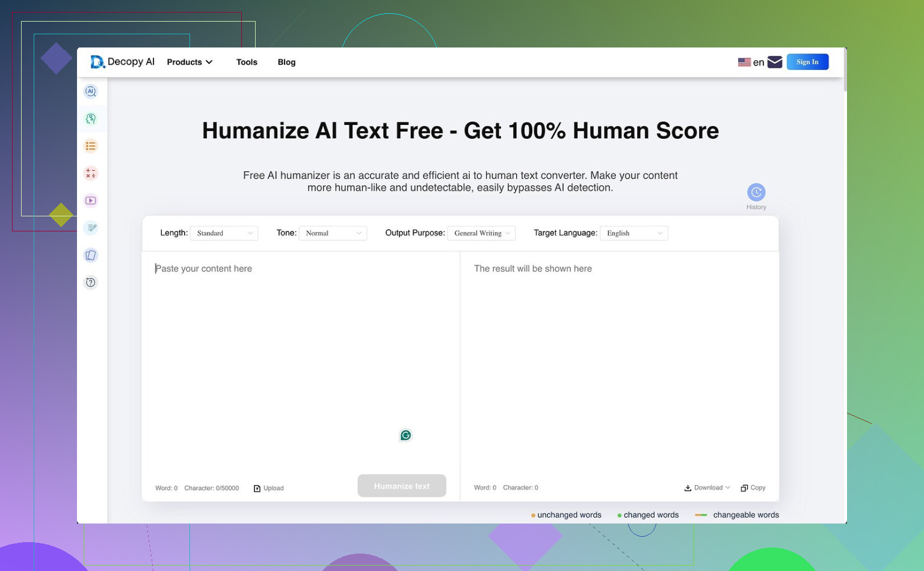
Task: Open the question mark help icon
Action: (x=91, y=282)
